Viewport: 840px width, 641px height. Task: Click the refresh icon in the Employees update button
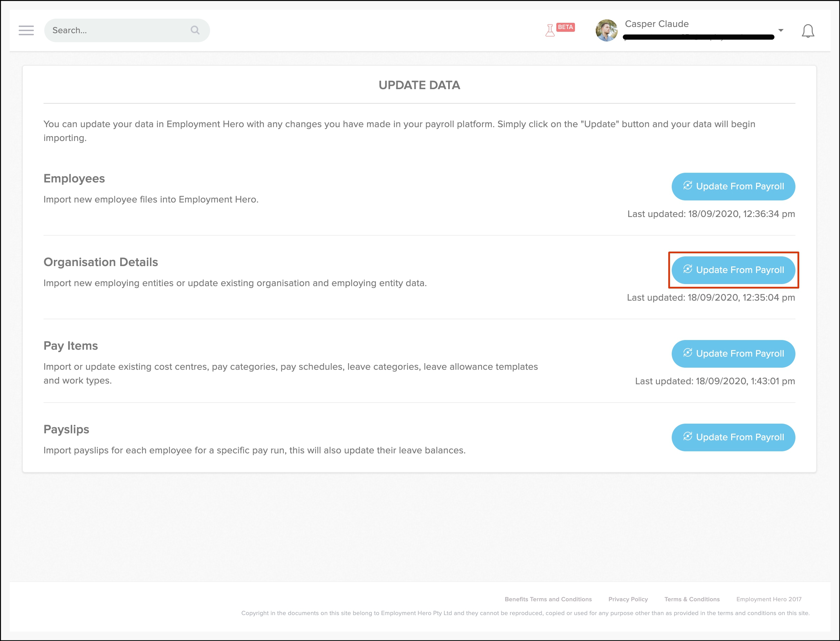687,186
